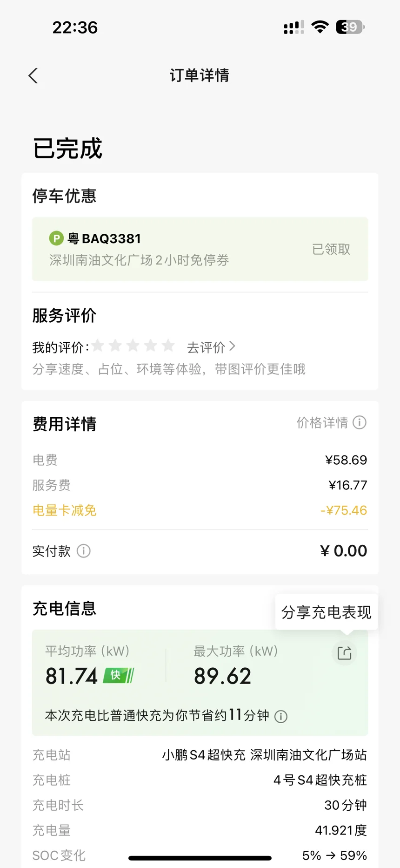Tap info icon beside 实付款
This screenshot has width=400, height=868.
84,551
